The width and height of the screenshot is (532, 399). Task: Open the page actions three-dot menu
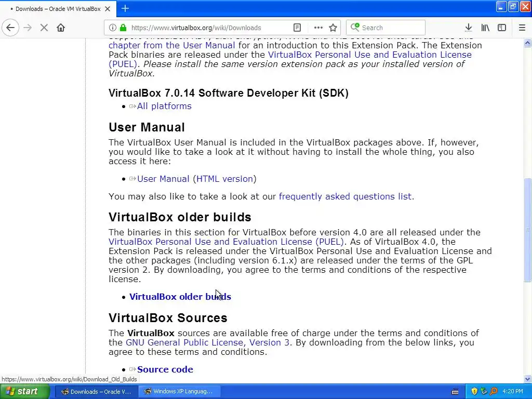[x=318, y=28]
